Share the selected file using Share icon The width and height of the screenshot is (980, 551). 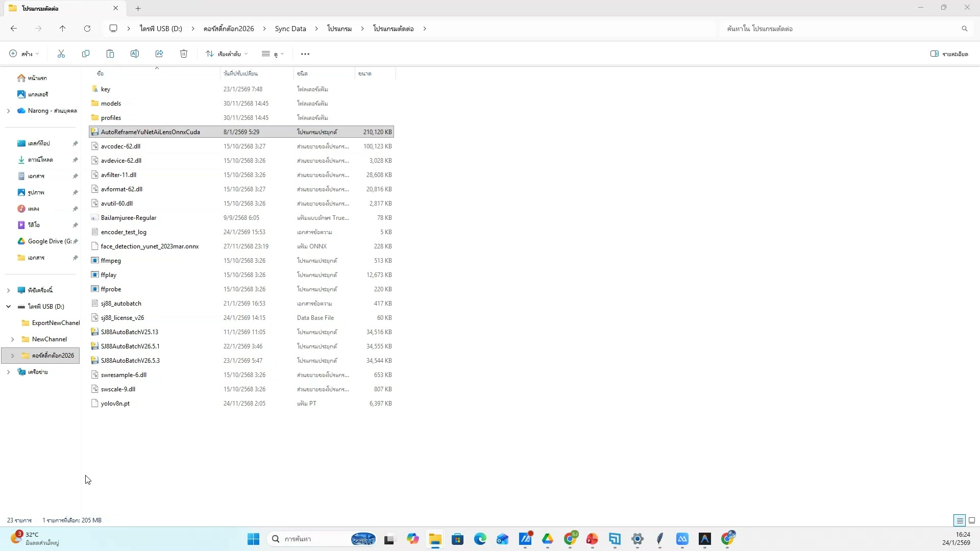click(159, 54)
